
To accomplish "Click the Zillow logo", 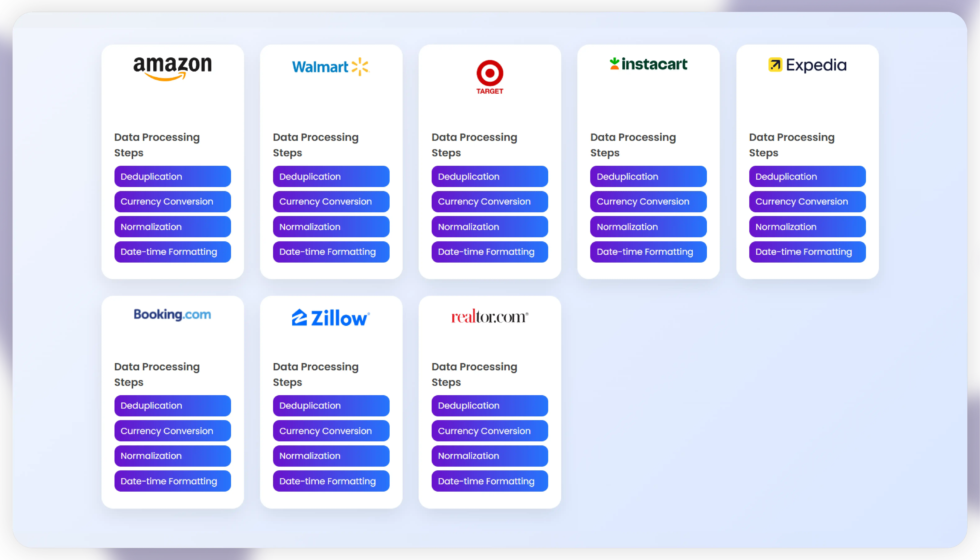I will point(330,318).
